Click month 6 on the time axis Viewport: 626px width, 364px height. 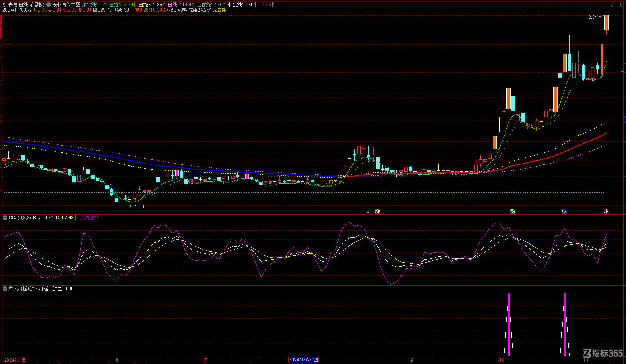coord(117,360)
